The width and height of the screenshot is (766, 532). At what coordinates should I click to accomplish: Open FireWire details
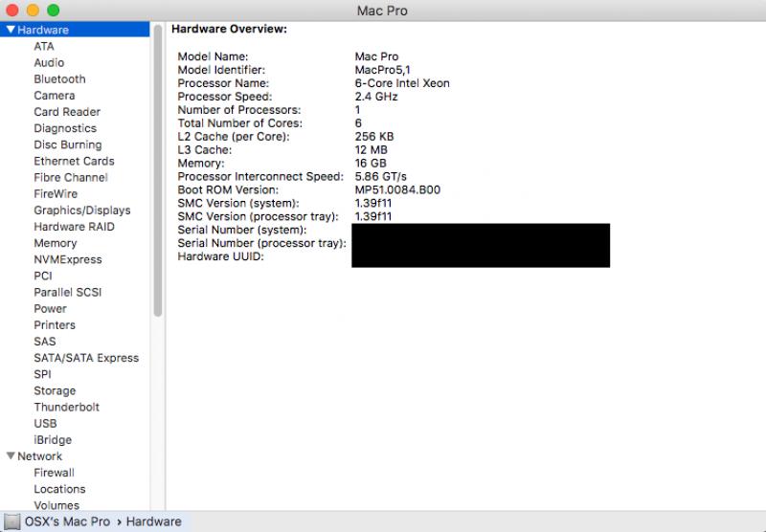[x=56, y=194]
